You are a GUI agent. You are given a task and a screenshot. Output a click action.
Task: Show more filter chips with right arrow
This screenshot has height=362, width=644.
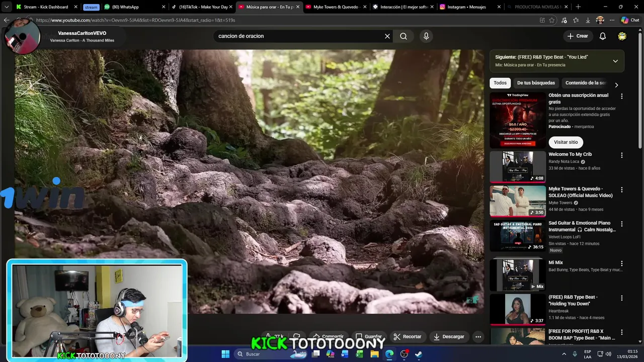(x=616, y=84)
